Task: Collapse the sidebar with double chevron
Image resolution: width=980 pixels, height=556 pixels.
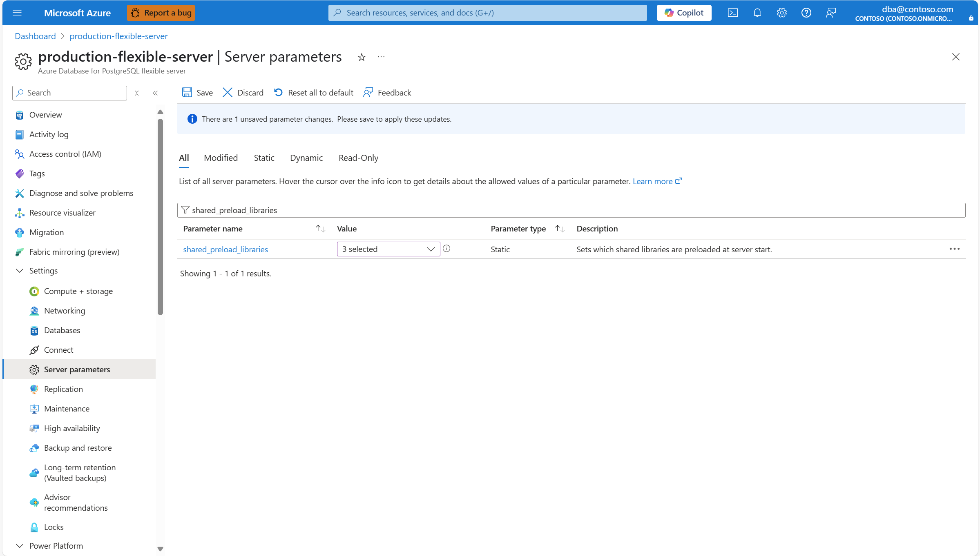Action: (x=155, y=93)
